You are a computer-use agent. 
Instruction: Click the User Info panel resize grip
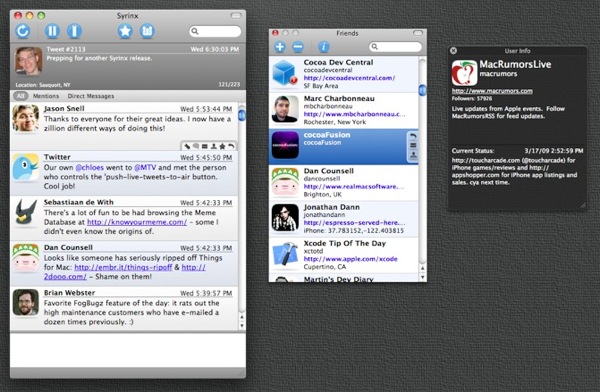(582, 206)
